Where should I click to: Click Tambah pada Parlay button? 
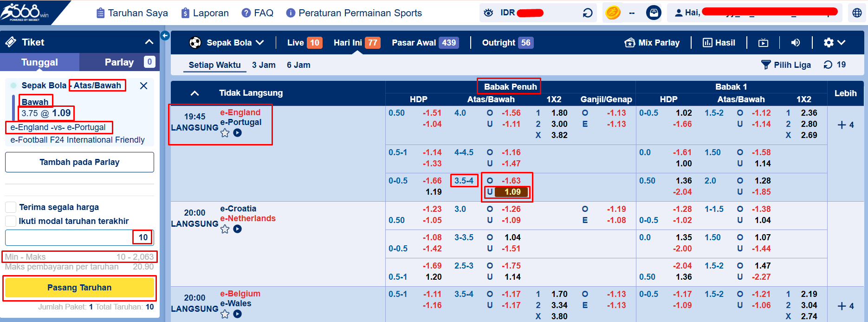tap(79, 162)
